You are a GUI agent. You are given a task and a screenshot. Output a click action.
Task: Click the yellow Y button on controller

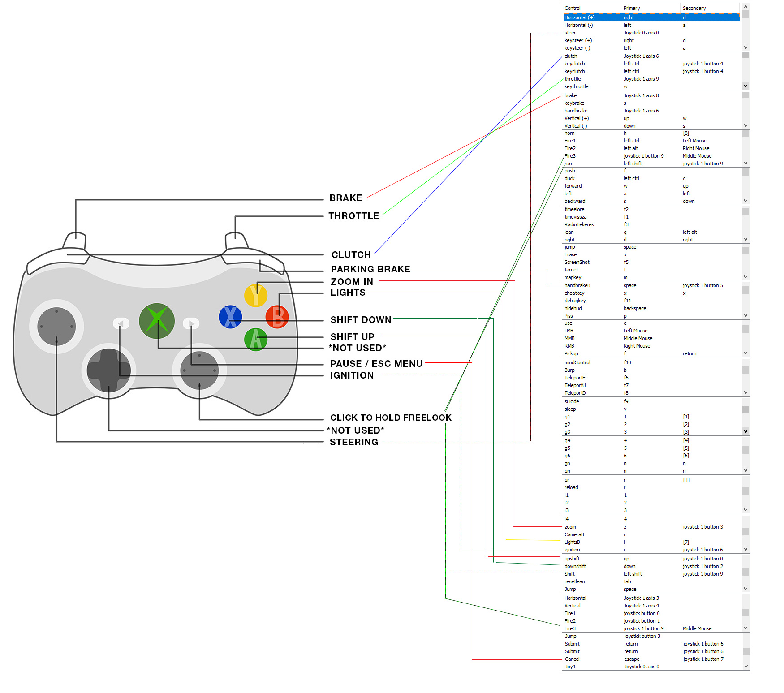pyautogui.click(x=256, y=295)
